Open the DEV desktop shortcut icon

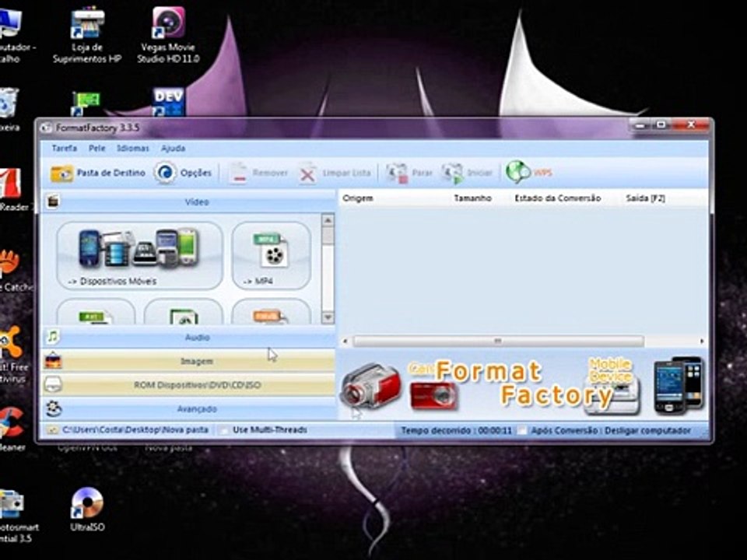[168, 101]
